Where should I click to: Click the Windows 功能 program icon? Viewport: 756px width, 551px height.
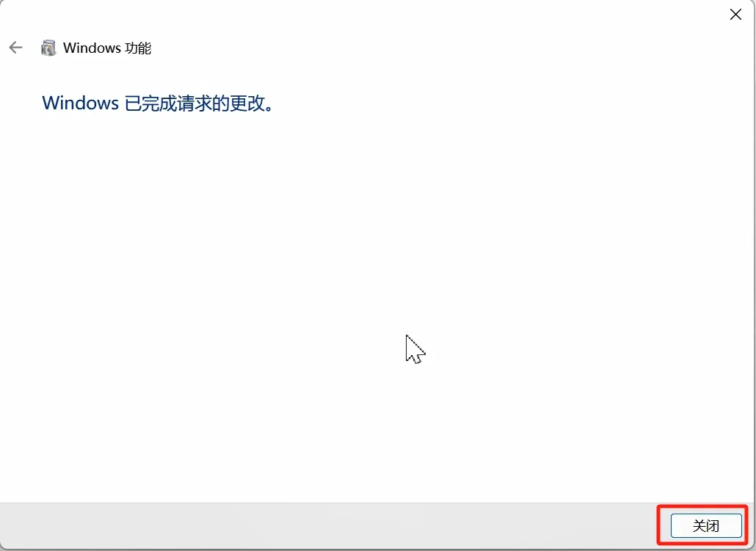point(48,48)
